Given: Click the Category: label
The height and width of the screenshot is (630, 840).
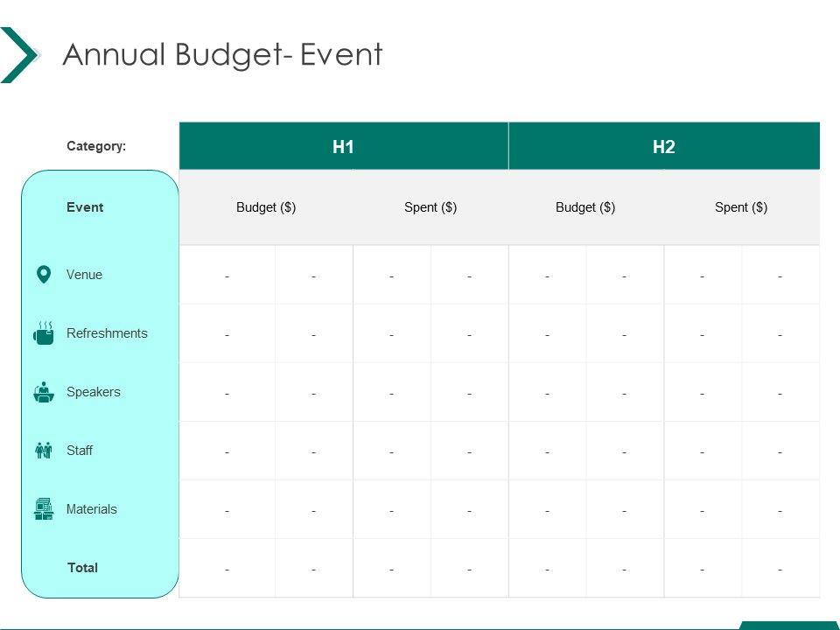Looking at the screenshot, I should click(x=96, y=146).
